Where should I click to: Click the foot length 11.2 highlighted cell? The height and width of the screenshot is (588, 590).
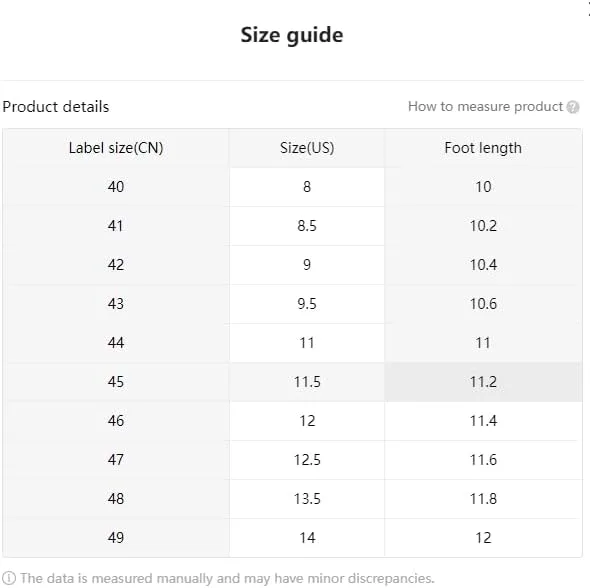pyautogui.click(x=483, y=382)
